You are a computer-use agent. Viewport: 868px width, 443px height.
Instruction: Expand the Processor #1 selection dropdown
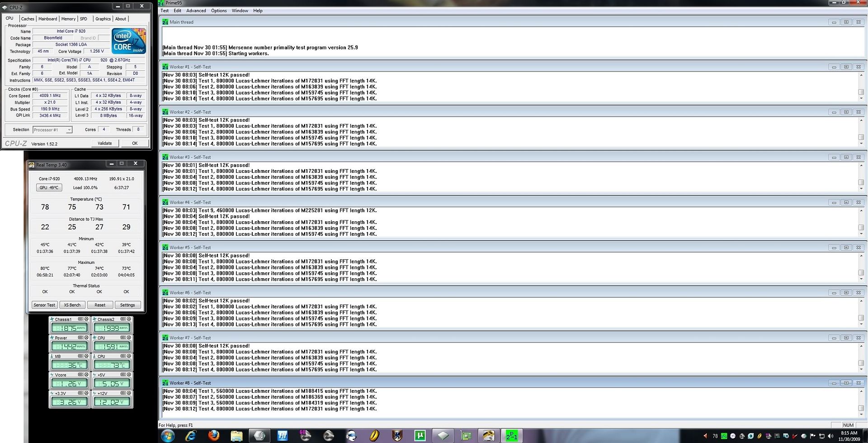pyautogui.click(x=69, y=130)
